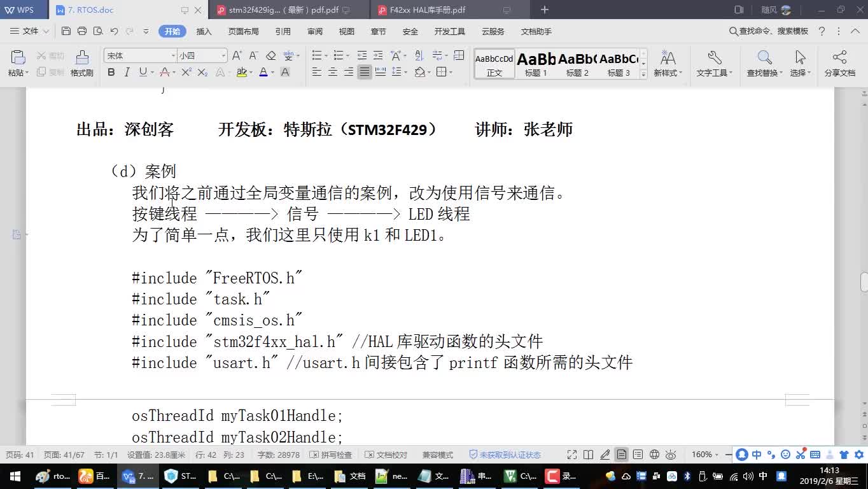Align text left
This screenshot has height=489, width=868.
point(316,73)
